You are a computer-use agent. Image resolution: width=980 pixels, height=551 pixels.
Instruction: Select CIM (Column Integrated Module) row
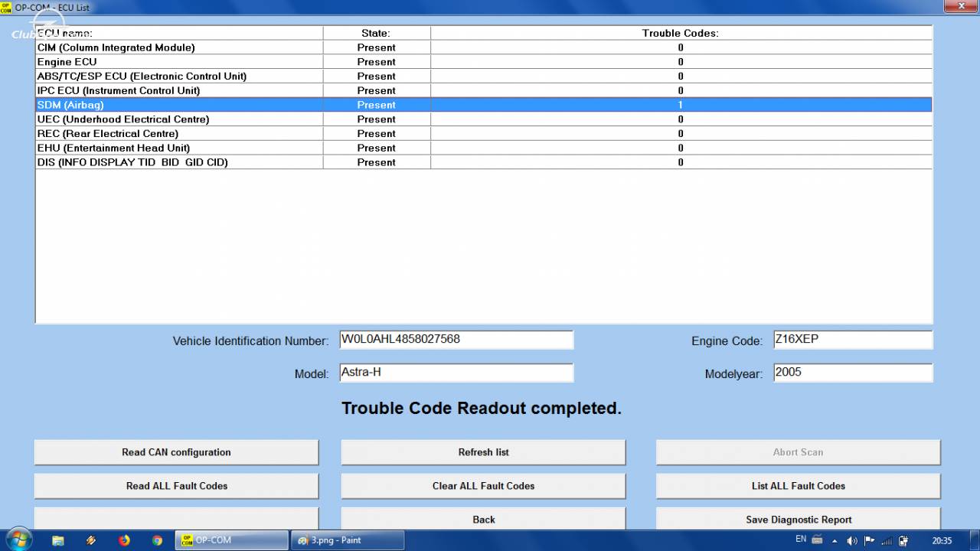coord(483,47)
